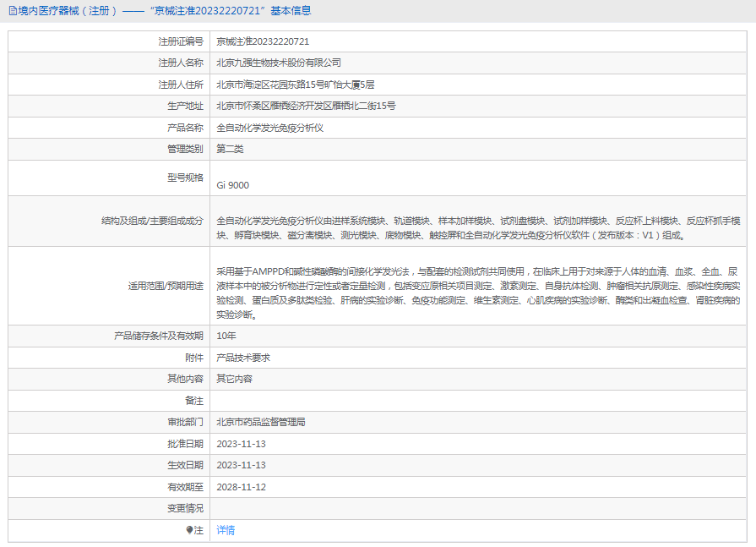Click the registrant name 北京九强生物技术股份有限公司
Screen dimensions: 756x547
pyautogui.click(x=279, y=63)
